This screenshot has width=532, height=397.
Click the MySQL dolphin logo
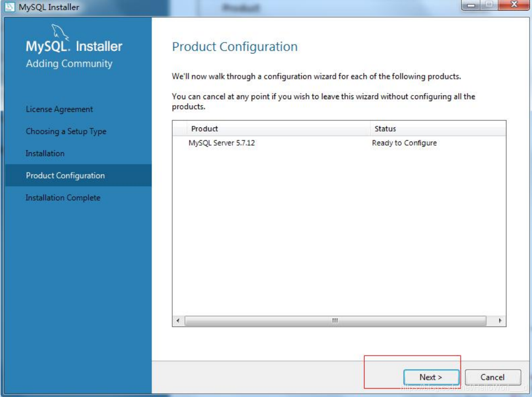pos(60,32)
